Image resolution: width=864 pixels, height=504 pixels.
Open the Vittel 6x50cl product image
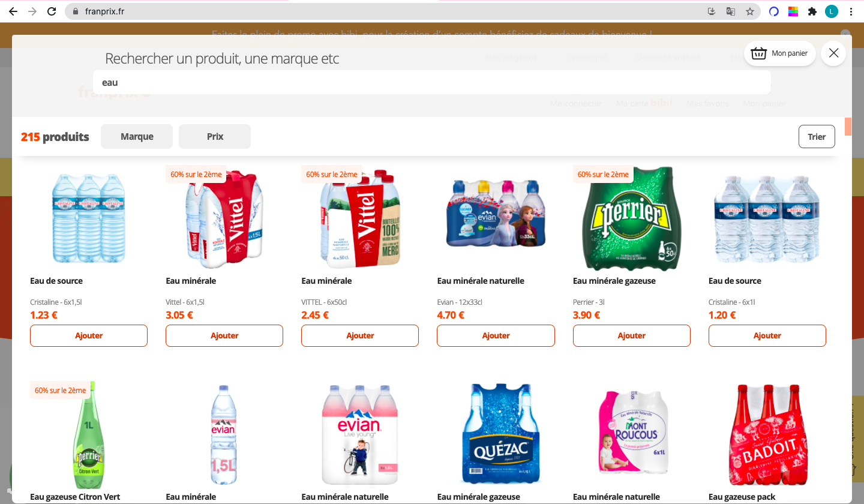pyautogui.click(x=360, y=218)
